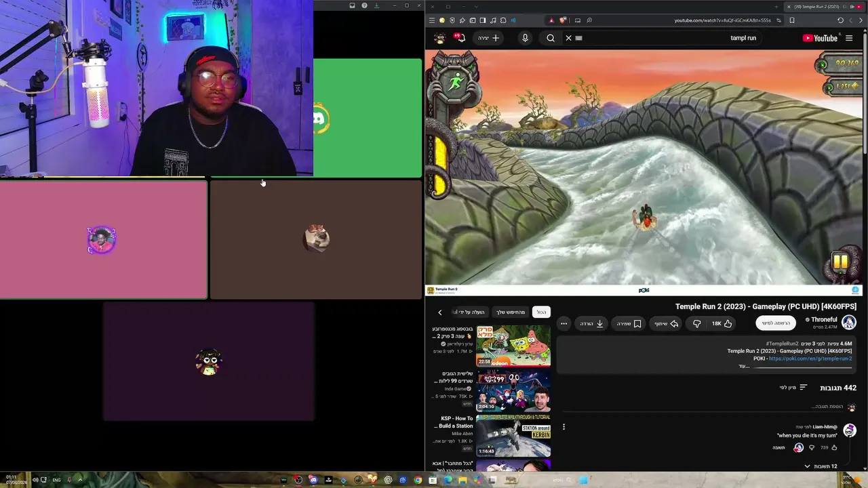The width and height of the screenshot is (868, 488).
Task: Select the dark purple participant tile
Action: (209, 361)
